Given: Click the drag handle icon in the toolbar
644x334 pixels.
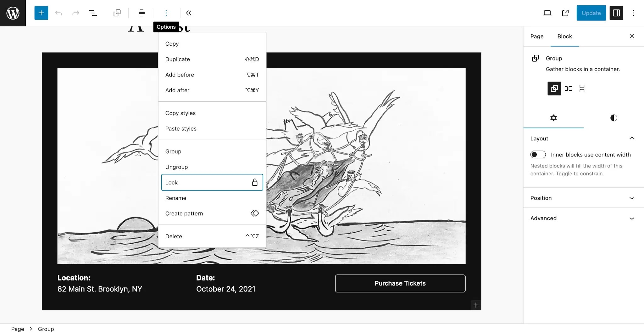Looking at the screenshot, I should click(141, 13).
